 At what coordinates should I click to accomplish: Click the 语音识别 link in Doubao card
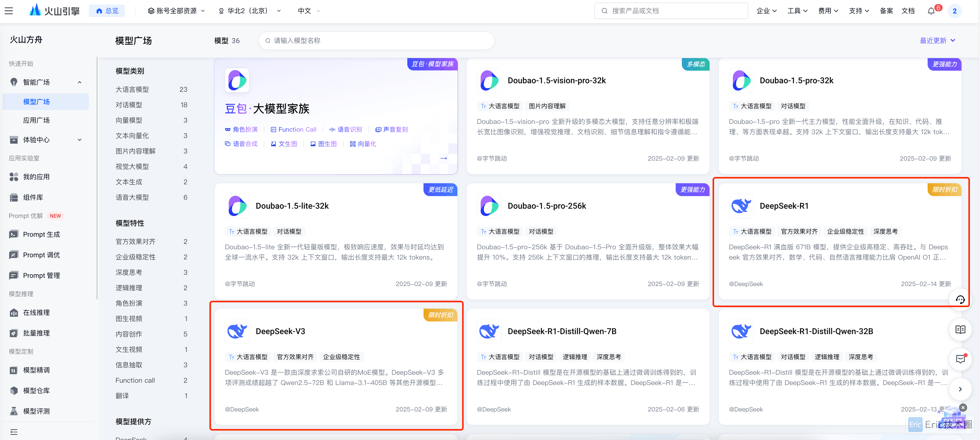(x=346, y=130)
